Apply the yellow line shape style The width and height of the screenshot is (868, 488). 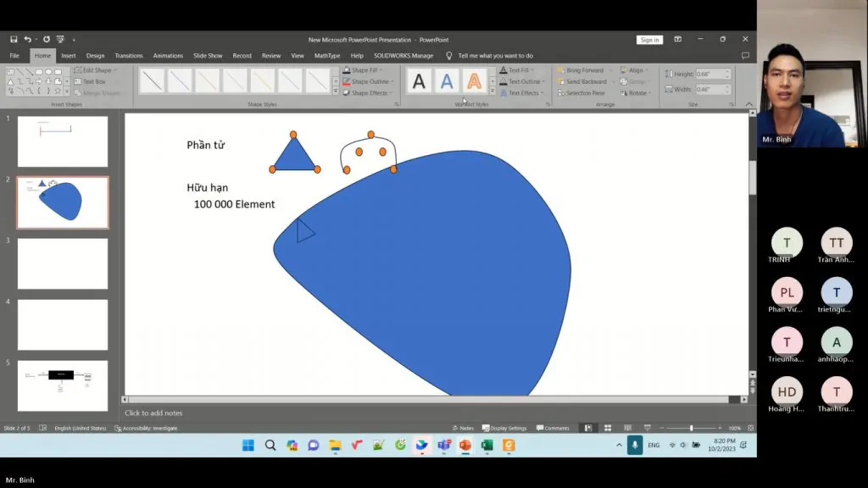click(x=263, y=80)
